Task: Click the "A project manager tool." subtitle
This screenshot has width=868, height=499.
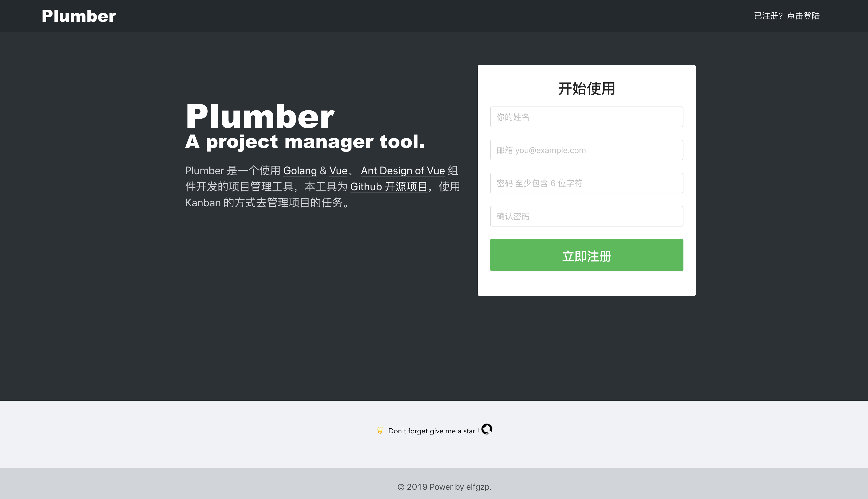Action: 304,141
